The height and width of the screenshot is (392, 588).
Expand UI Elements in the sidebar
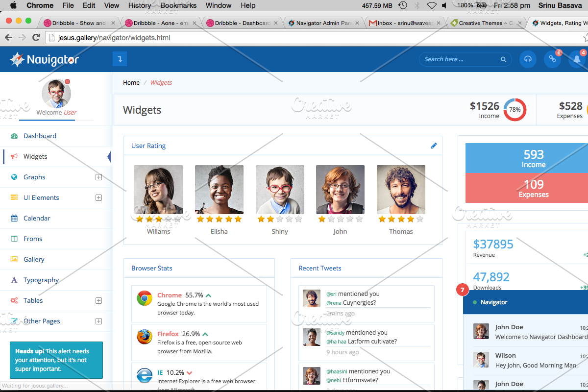click(98, 197)
